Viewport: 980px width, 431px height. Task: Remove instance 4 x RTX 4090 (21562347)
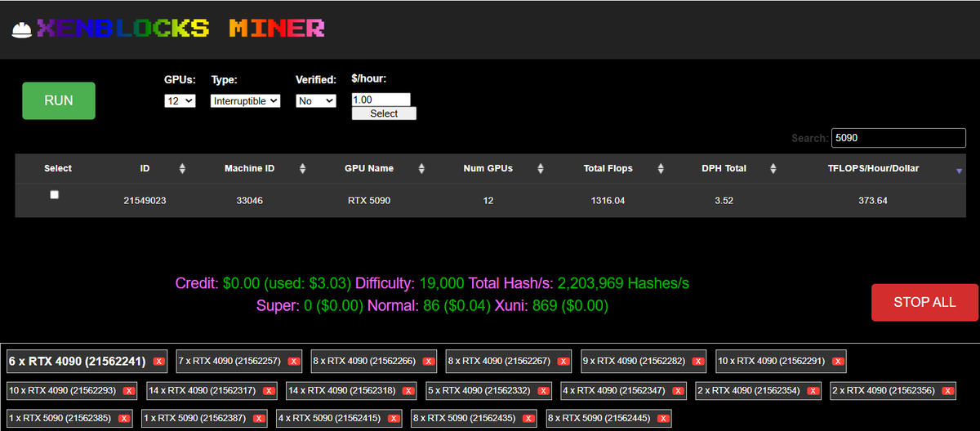[x=678, y=391]
